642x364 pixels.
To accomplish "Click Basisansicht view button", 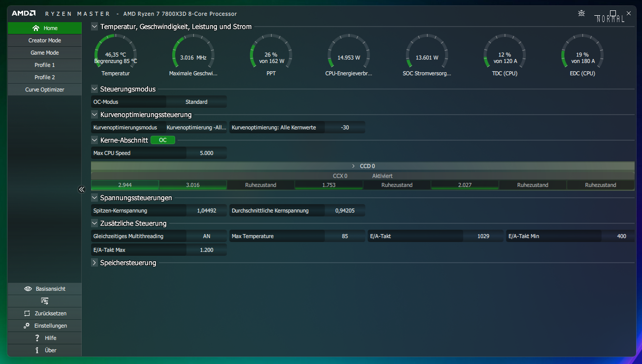I will (x=45, y=289).
